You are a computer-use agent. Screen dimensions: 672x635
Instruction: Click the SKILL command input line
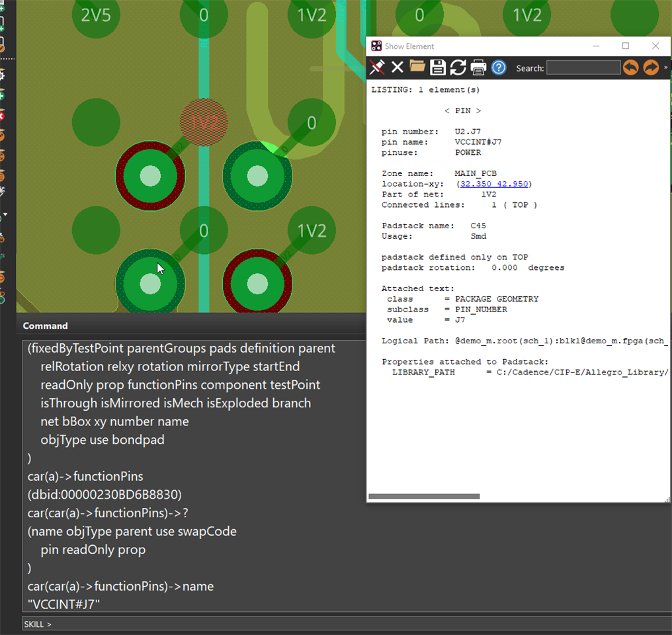347,624
